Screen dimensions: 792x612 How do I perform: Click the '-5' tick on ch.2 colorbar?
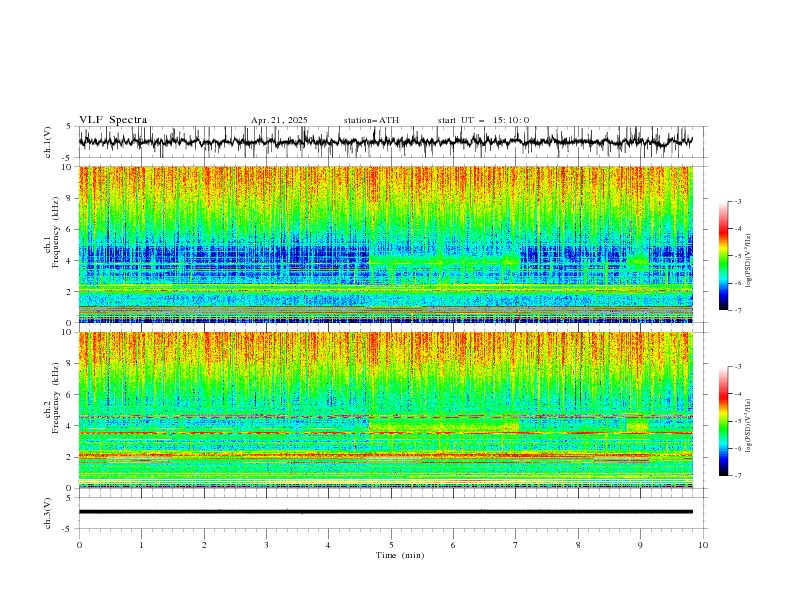click(x=737, y=421)
